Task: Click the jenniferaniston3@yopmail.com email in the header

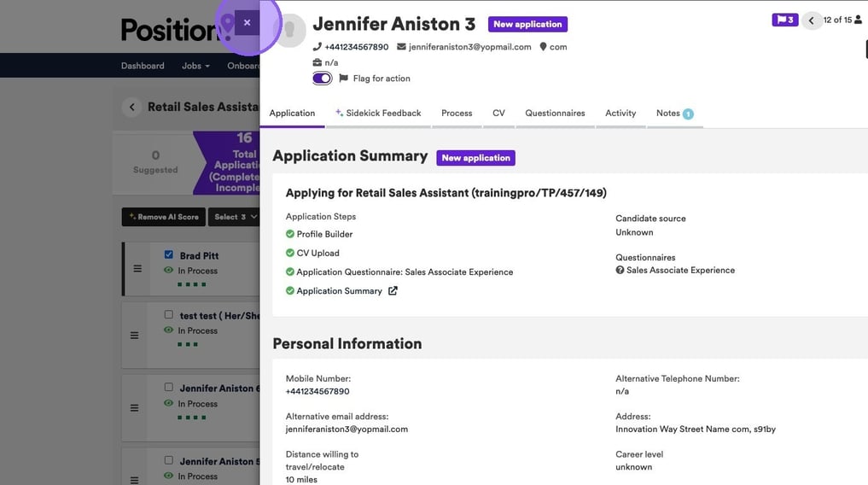Action: point(469,47)
